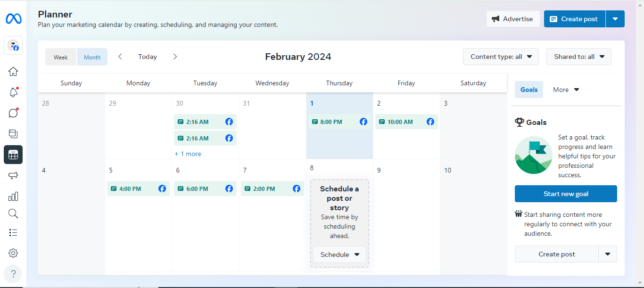Screen dimensions: 644x288
Task: Expand the Shared to filter dropdown
Action: coord(578,57)
